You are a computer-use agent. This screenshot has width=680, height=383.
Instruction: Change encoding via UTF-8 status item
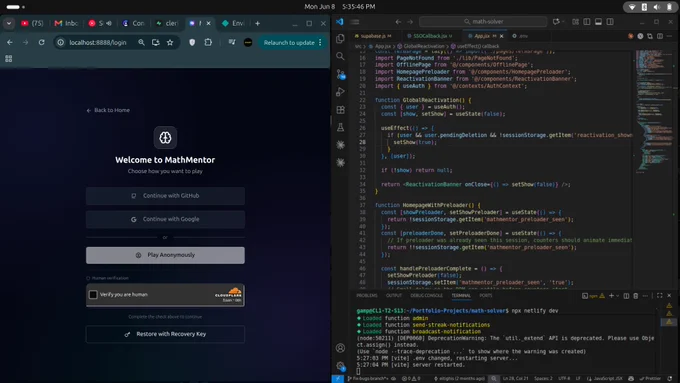564,379
